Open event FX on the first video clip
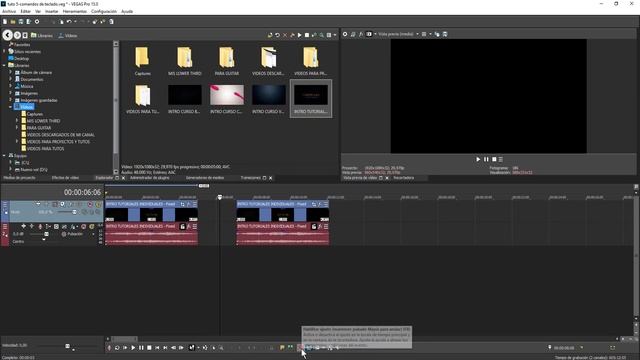 (x=189, y=204)
